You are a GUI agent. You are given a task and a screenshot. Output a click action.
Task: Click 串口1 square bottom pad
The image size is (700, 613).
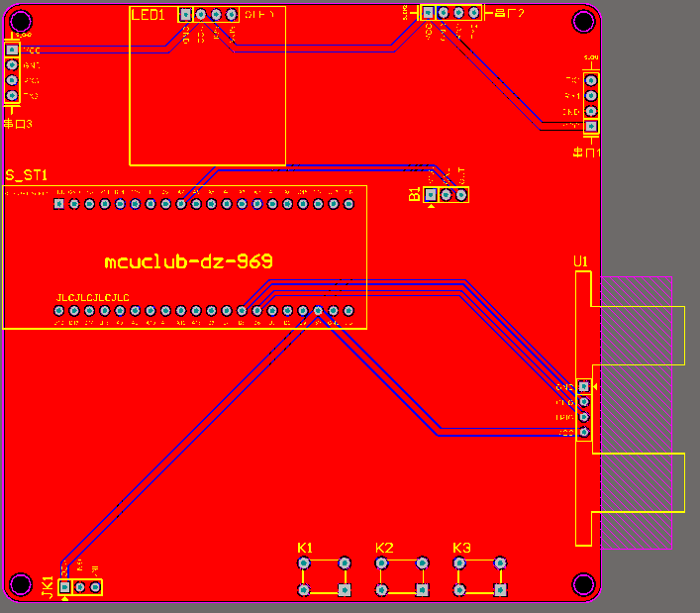point(591,127)
